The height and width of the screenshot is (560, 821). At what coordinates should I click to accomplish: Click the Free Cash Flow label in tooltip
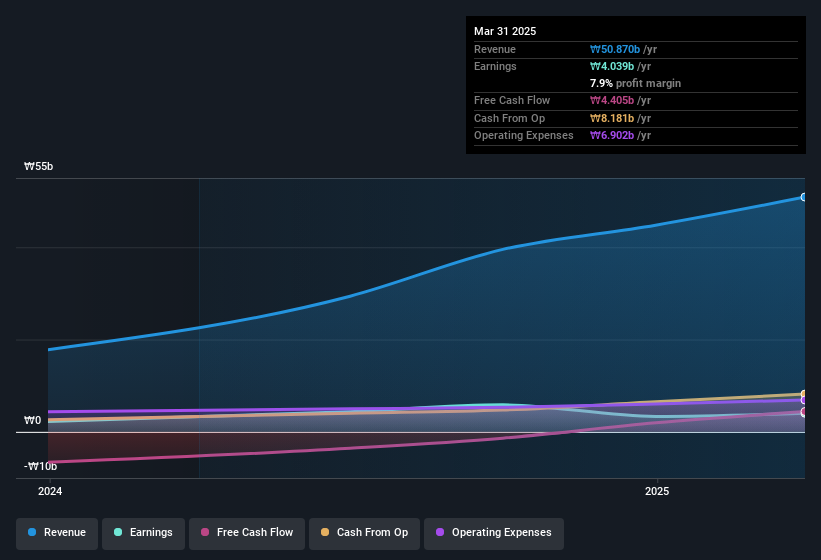point(512,100)
